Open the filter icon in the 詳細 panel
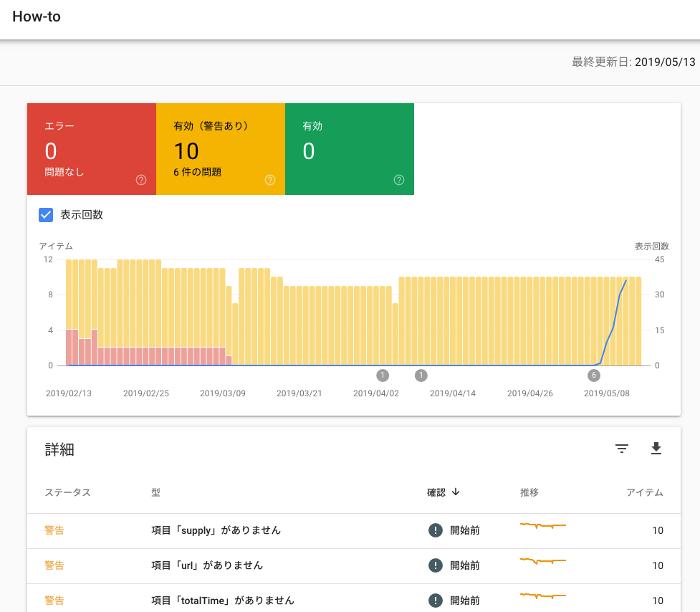This screenshot has width=700, height=612. [x=622, y=449]
